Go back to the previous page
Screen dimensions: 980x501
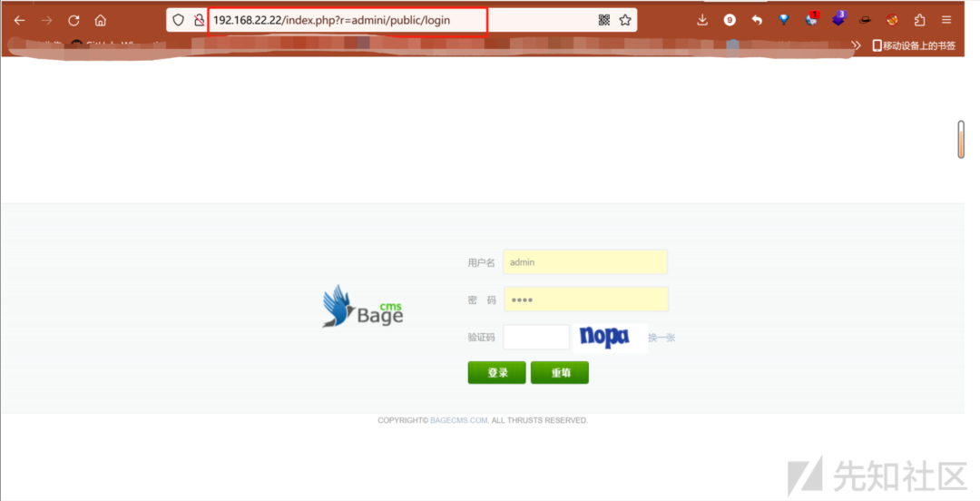coord(19,20)
